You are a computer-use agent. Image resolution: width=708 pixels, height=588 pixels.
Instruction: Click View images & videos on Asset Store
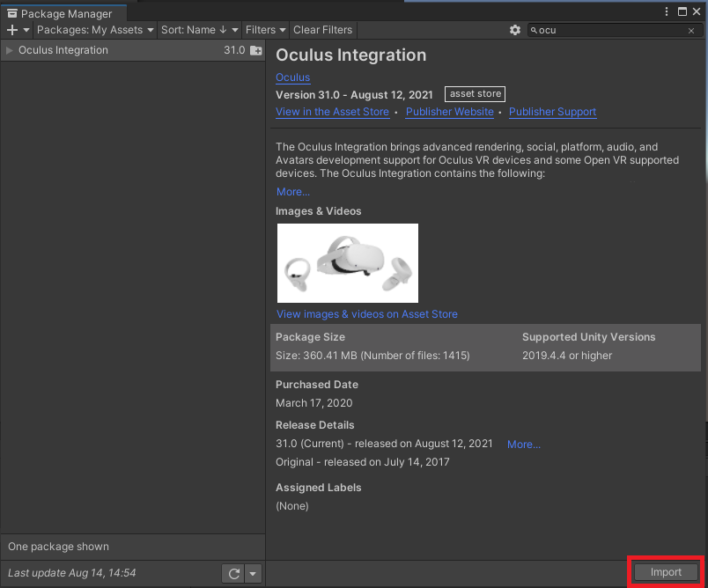(366, 314)
